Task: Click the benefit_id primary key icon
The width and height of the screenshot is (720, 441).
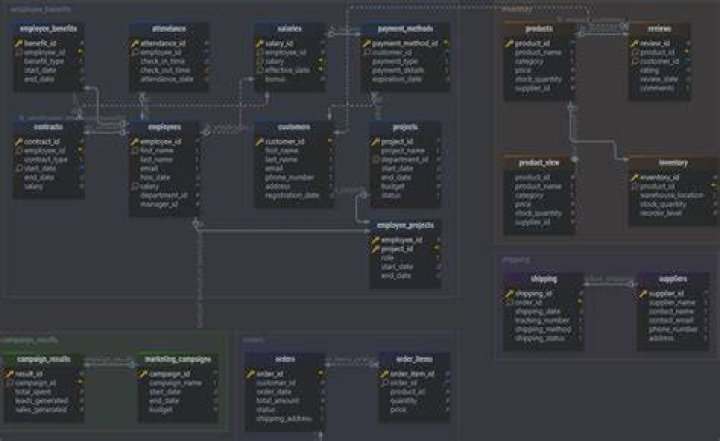Action: click(x=19, y=44)
